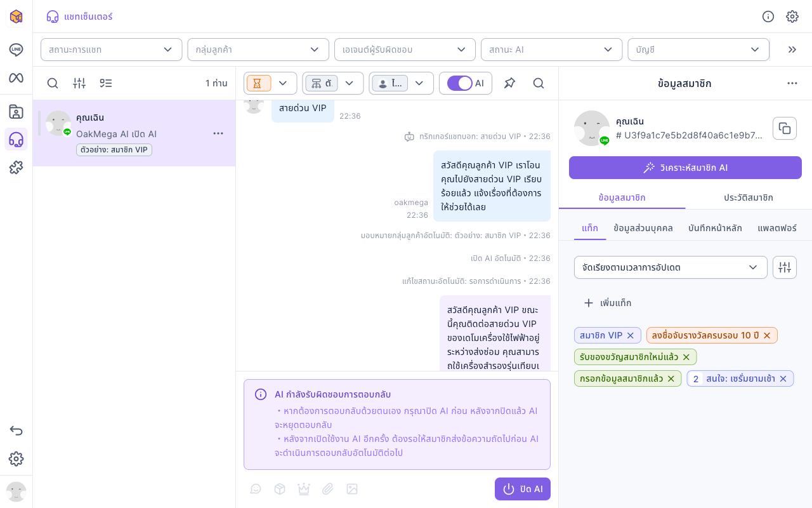Click the info circle icon in header
Viewport: 812px width, 508px height.
coord(768,17)
